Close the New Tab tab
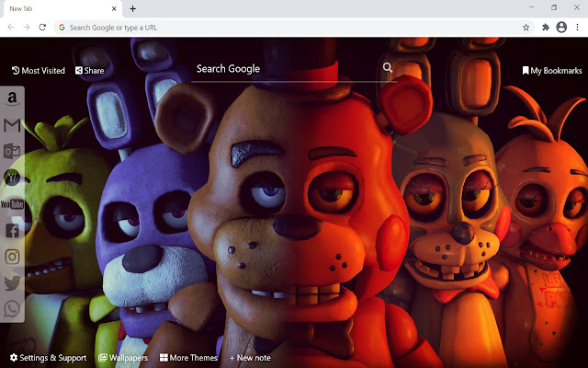Image resolution: width=588 pixels, height=368 pixels. [114, 8]
